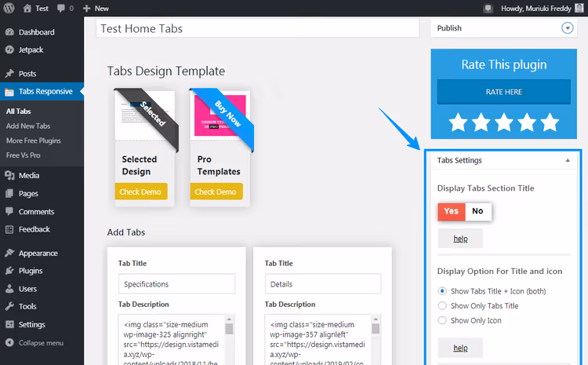This screenshot has height=365, width=588.
Task: Click the Selected Design template thumbnail
Action: click(x=145, y=115)
